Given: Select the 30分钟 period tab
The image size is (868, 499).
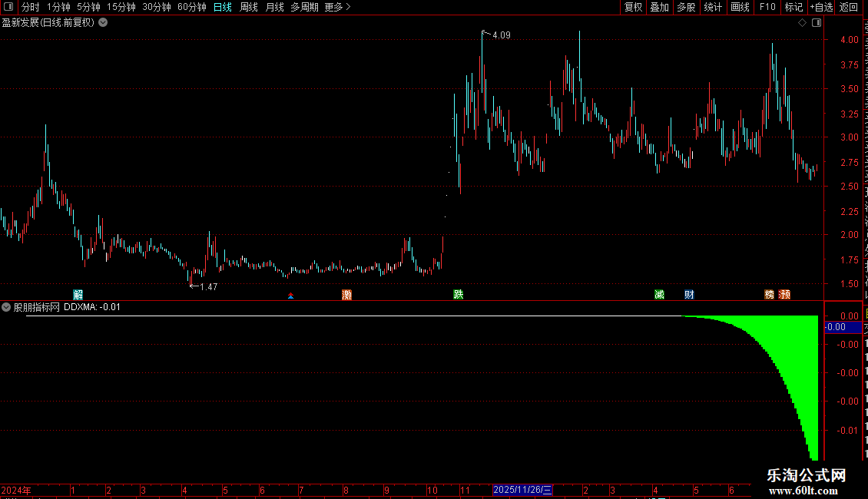Looking at the screenshot, I should (x=157, y=7).
